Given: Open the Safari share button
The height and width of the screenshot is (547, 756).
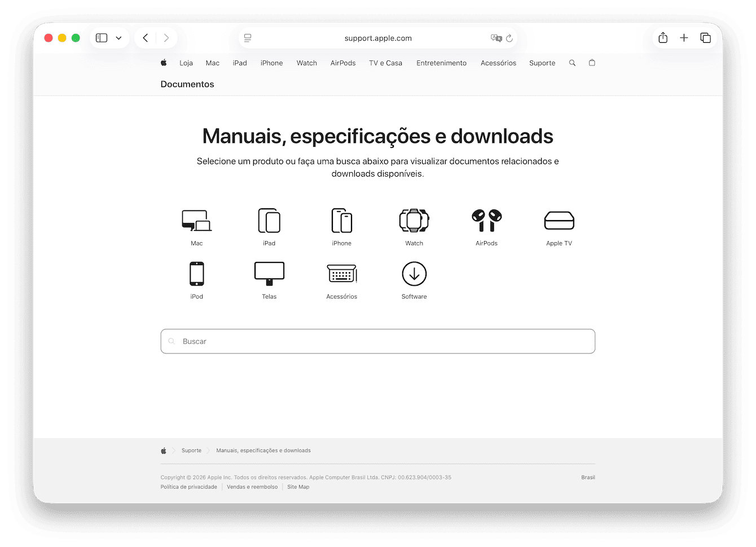Looking at the screenshot, I should [663, 37].
